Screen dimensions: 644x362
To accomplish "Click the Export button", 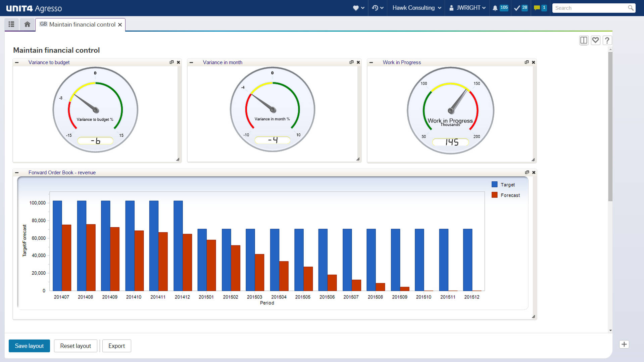I will (116, 346).
